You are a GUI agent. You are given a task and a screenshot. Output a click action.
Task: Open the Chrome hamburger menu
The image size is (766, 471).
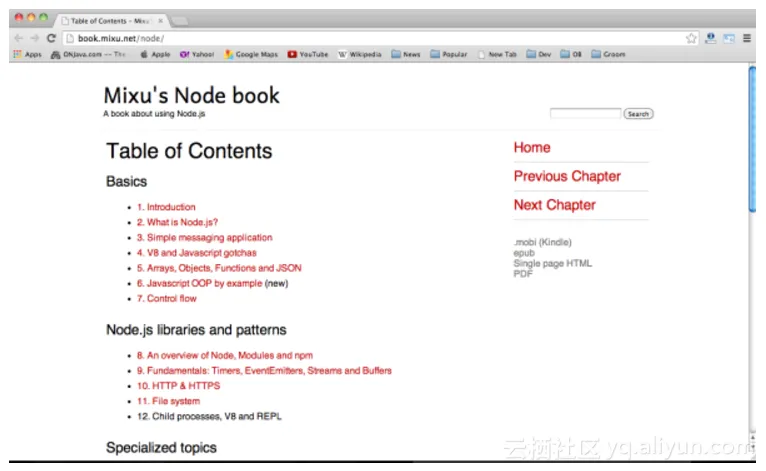747,38
